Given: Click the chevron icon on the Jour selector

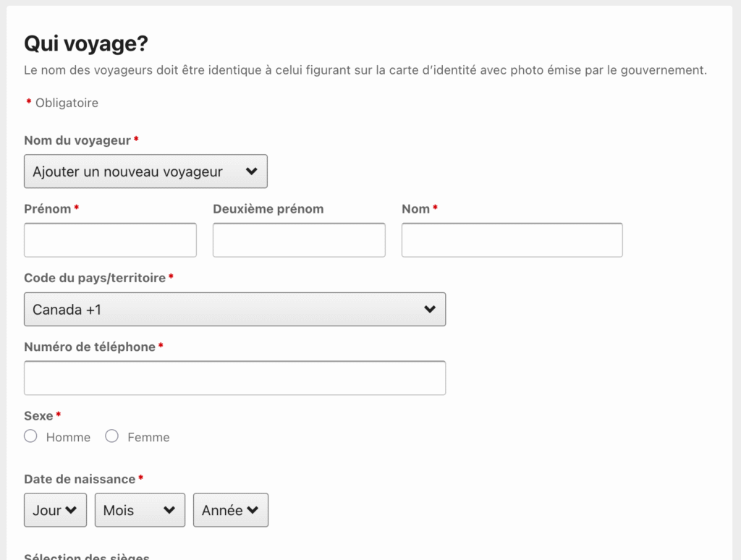Looking at the screenshot, I should pos(72,510).
